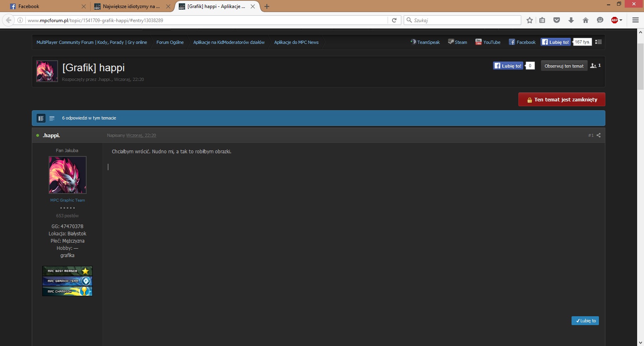Open a new tab with plus button
Viewport: 644px width, 346px height.
pyautogui.click(x=267, y=6)
